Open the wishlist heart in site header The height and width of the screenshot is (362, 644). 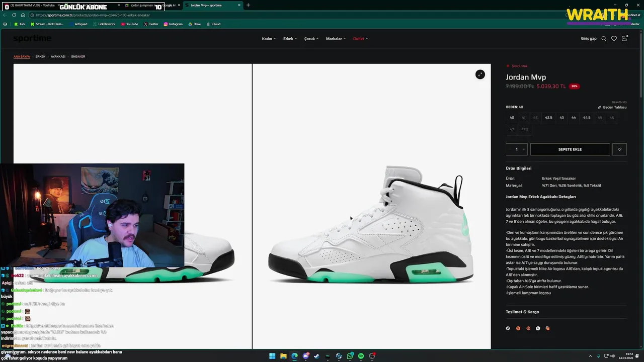(x=614, y=39)
